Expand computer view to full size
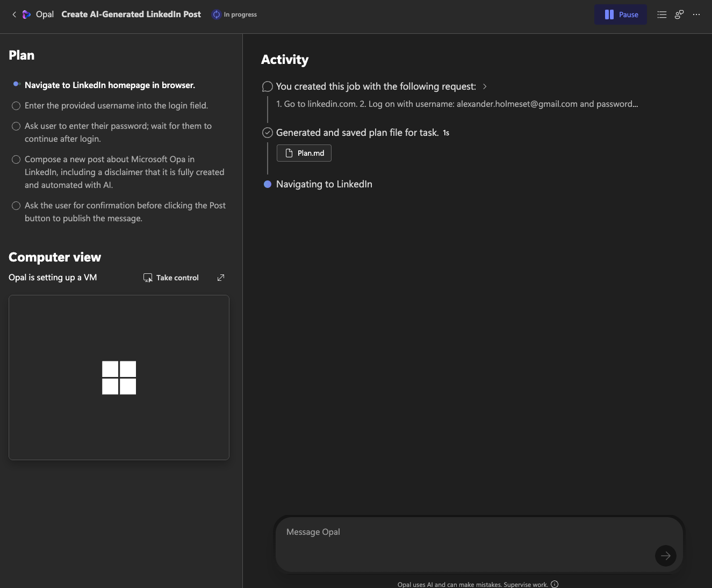Screen dimensions: 712x588 (x=221, y=278)
